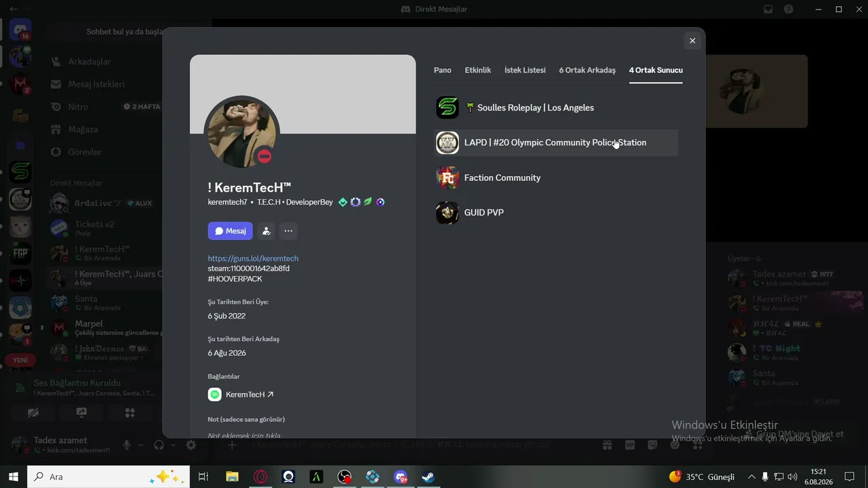
Task: Click the Mesaj button on the profile
Action: (231, 231)
